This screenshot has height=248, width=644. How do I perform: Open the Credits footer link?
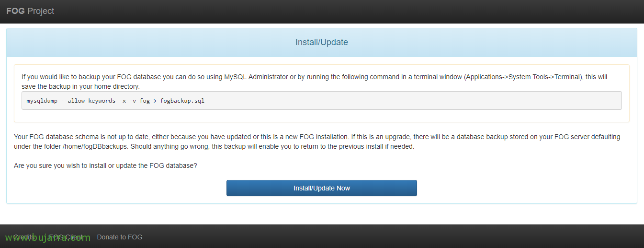click(x=23, y=237)
